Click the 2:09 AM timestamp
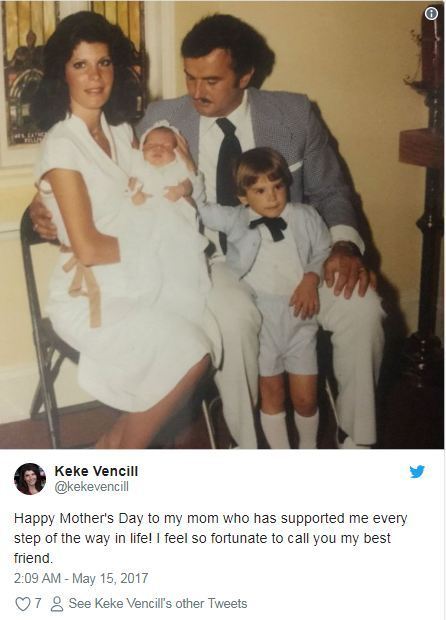The width and height of the screenshot is (446, 620). pyautogui.click(x=37, y=578)
